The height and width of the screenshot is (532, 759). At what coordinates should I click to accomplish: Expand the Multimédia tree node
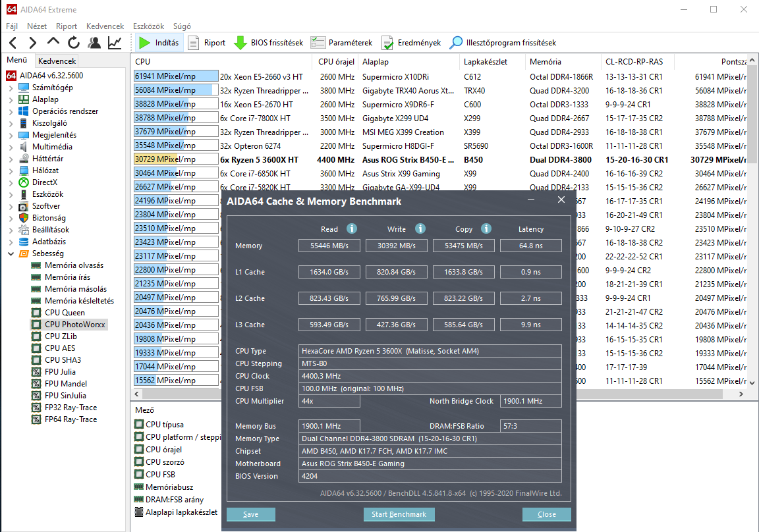click(x=11, y=147)
